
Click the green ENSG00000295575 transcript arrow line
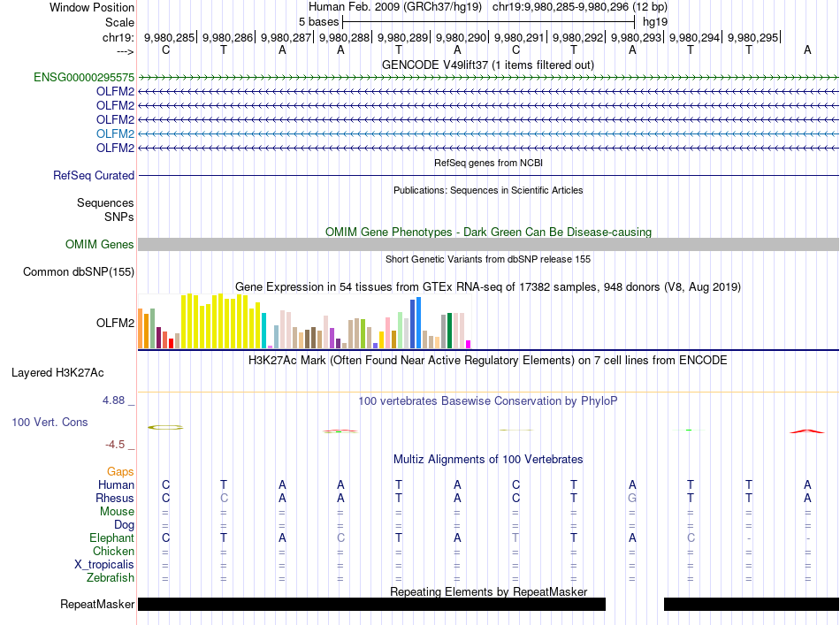[488, 78]
